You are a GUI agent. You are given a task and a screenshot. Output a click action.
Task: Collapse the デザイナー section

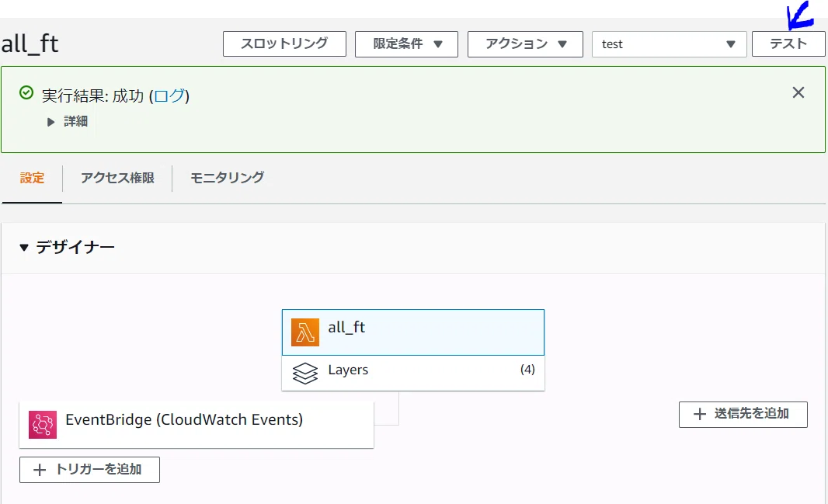point(24,248)
